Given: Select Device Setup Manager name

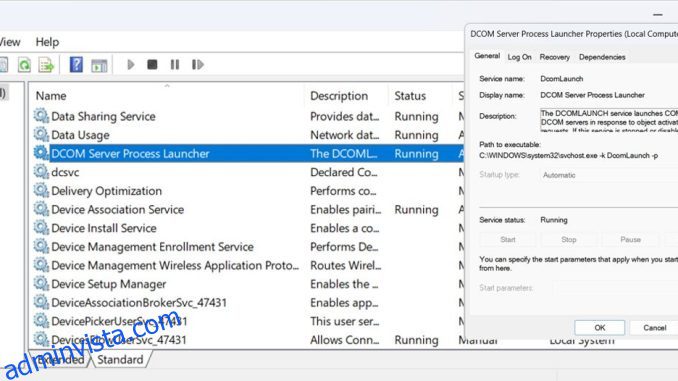Looking at the screenshot, I should click(x=109, y=284).
